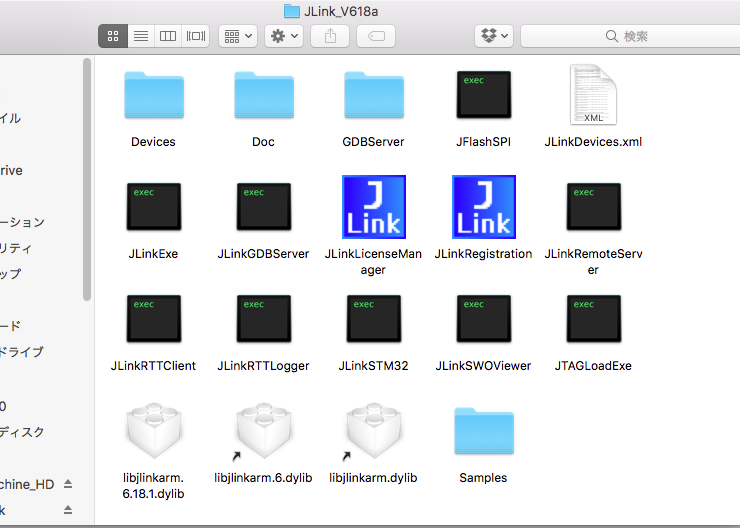Open the Devices folder
The height and width of the screenshot is (528, 740).
(154, 95)
